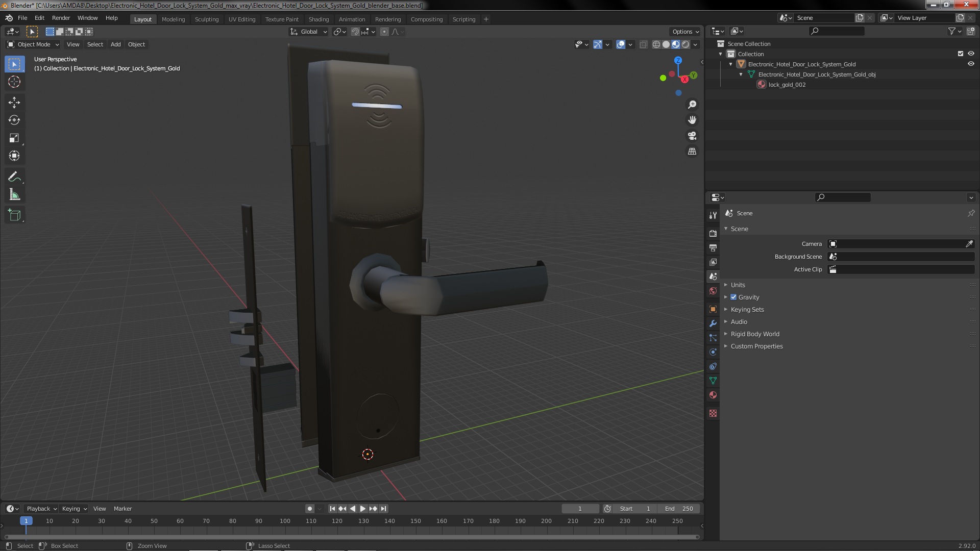Open the Render properties tab
The height and width of the screenshot is (551, 980).
[x=713, y=233]
